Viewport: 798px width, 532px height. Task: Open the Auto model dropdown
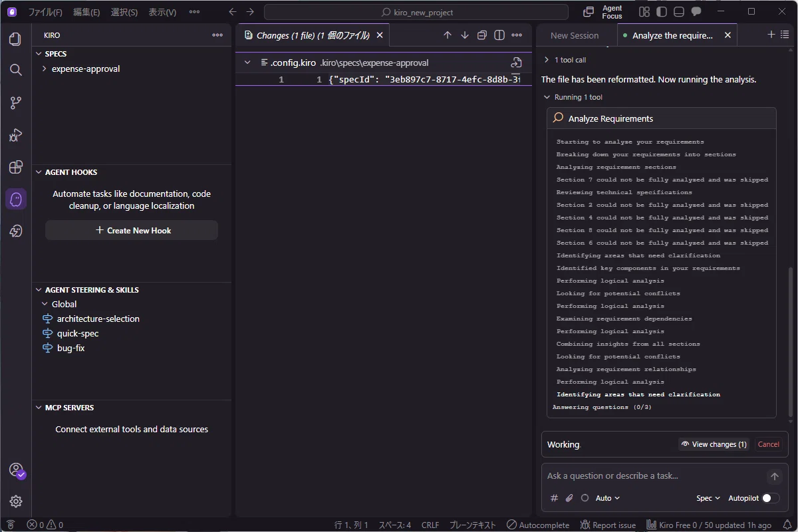(x=608, y=498)
